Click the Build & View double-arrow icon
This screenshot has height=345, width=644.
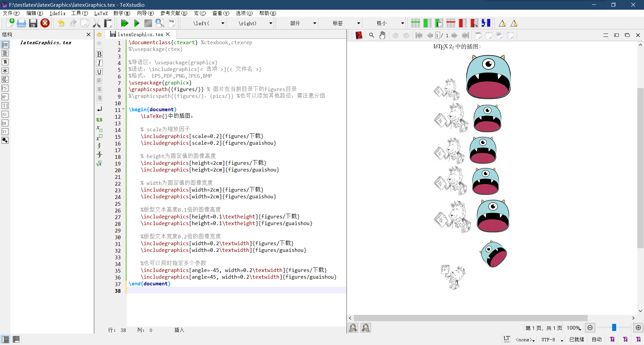[124, 23]
